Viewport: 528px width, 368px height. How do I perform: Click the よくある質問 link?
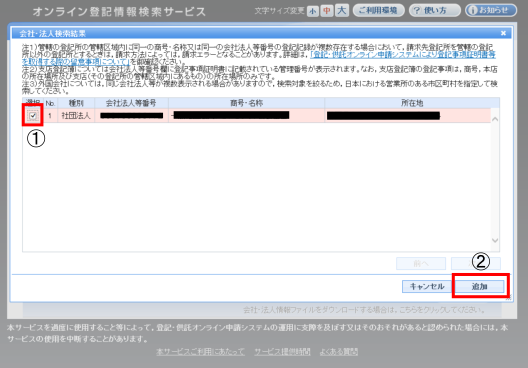click(339, 352)
